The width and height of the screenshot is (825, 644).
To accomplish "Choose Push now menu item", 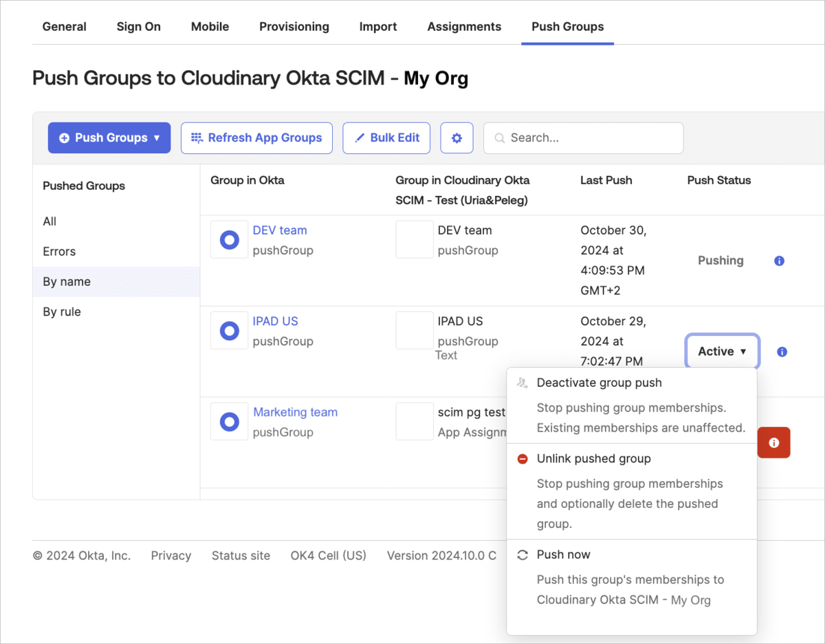I will coord(632,578).
